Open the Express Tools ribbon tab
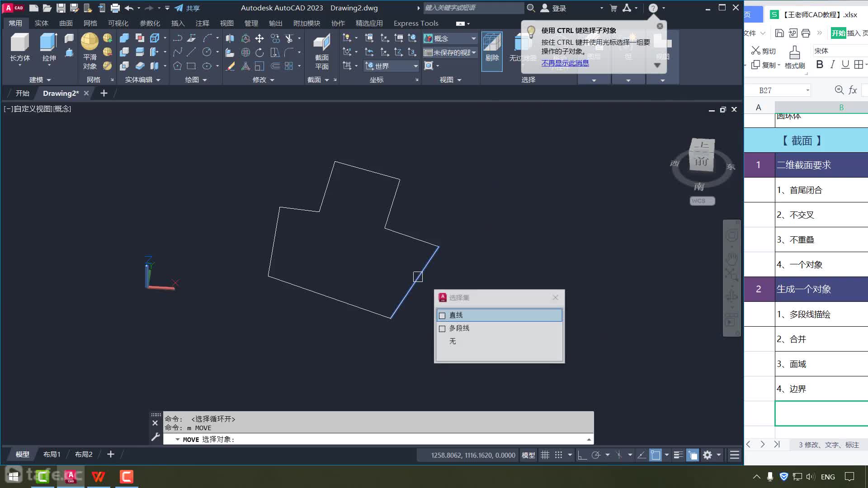The image size is (868, 488). click(416, 23)
